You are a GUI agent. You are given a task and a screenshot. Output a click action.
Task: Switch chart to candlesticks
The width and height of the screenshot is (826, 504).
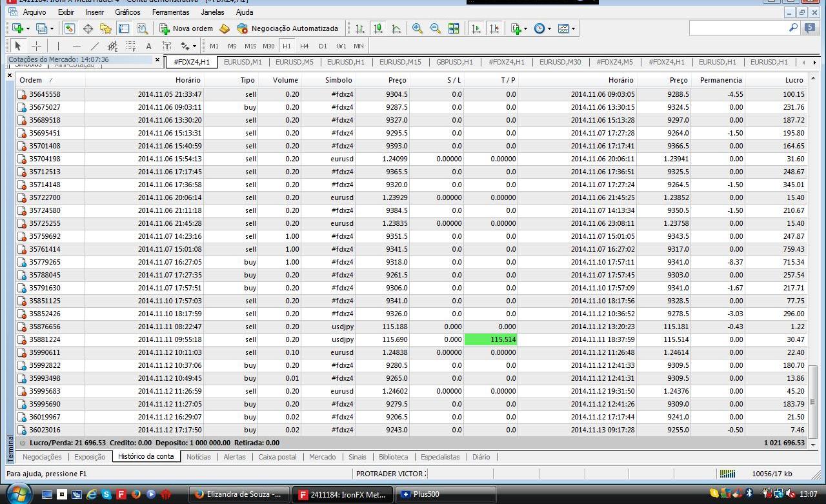(378, 28)
